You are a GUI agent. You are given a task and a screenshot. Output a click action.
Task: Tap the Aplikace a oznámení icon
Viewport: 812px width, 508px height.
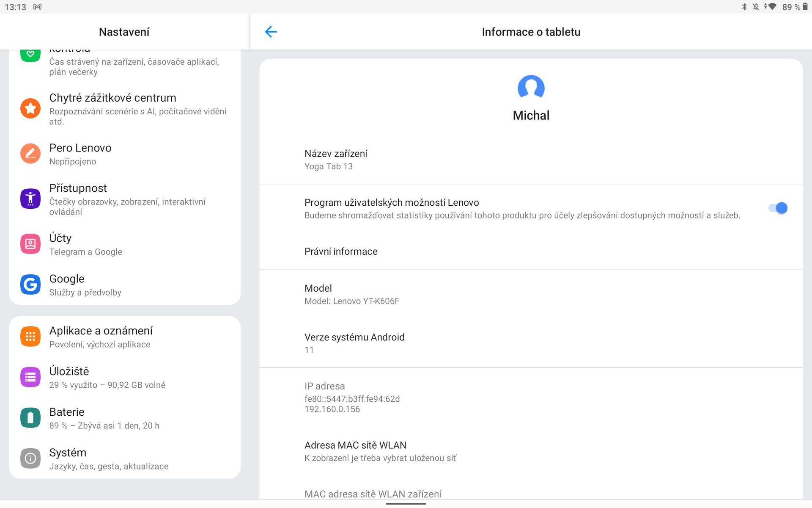pos(30,337)
